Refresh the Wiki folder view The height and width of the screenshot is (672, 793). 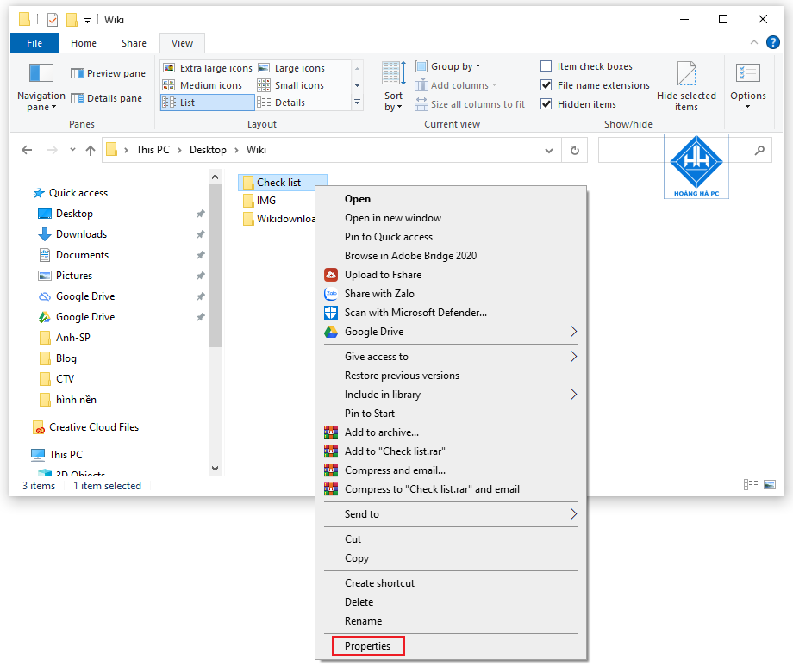(x=575, y=150)
